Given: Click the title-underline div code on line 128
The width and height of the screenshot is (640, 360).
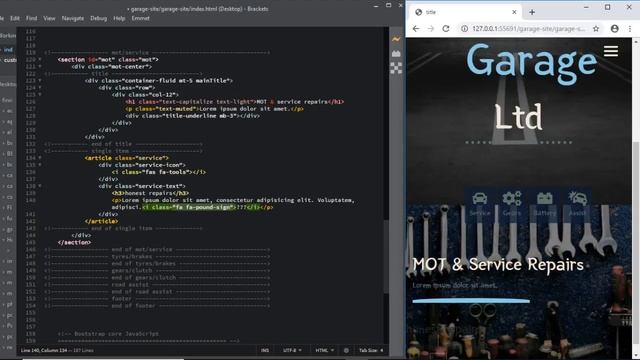Looking at the screenshot, I should tap(192, 116).
